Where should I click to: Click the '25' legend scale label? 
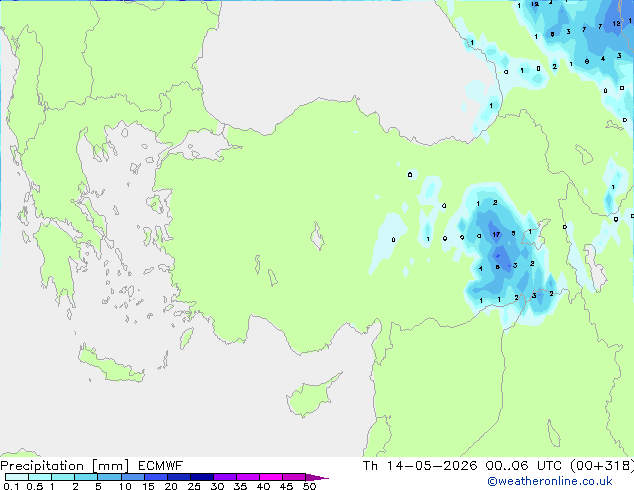pos(194,486)
